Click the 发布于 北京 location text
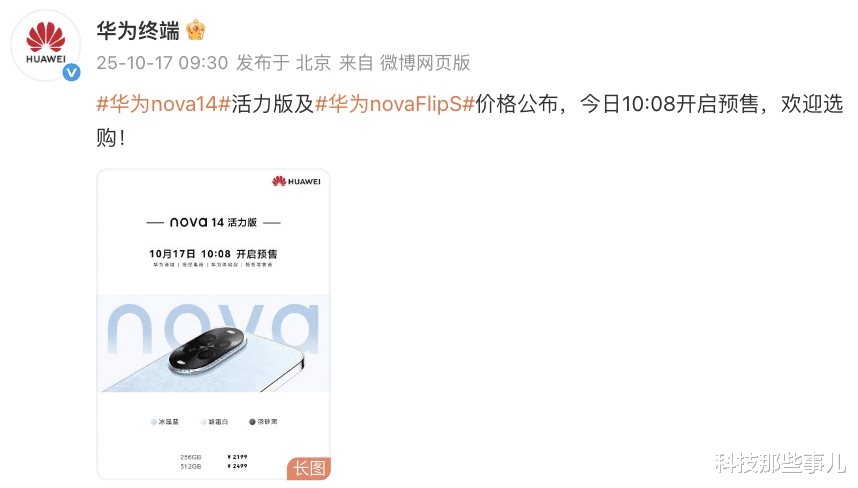 (x=283, y=63)
